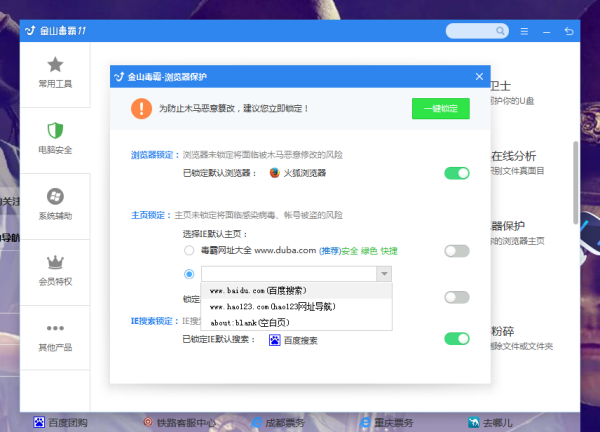
Task: Click 百度团购 bookmark in background browser
Action: tap(60, 422)
